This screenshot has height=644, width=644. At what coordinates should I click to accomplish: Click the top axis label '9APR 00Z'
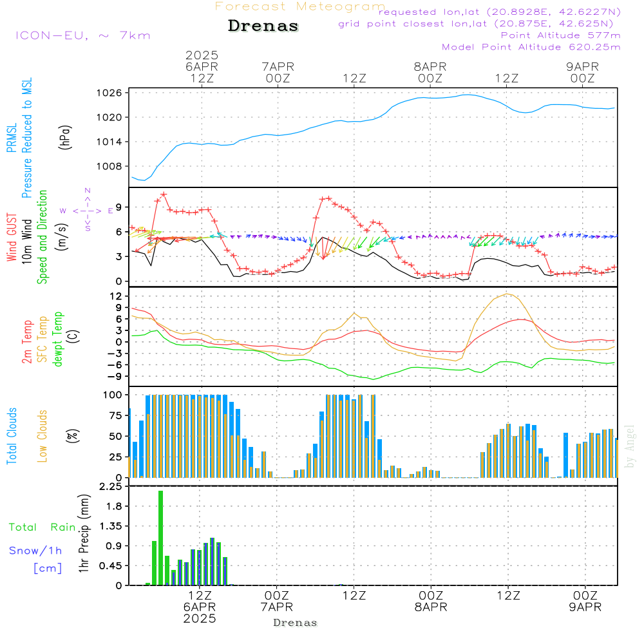pyautogui.click(x=582, y=72)
